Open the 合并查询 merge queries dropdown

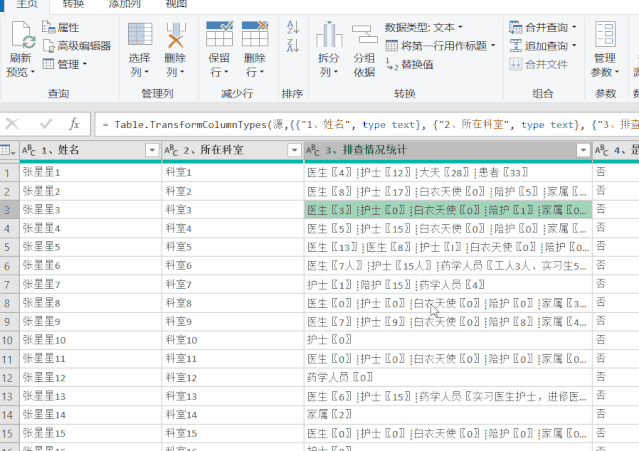coord(542,27)
